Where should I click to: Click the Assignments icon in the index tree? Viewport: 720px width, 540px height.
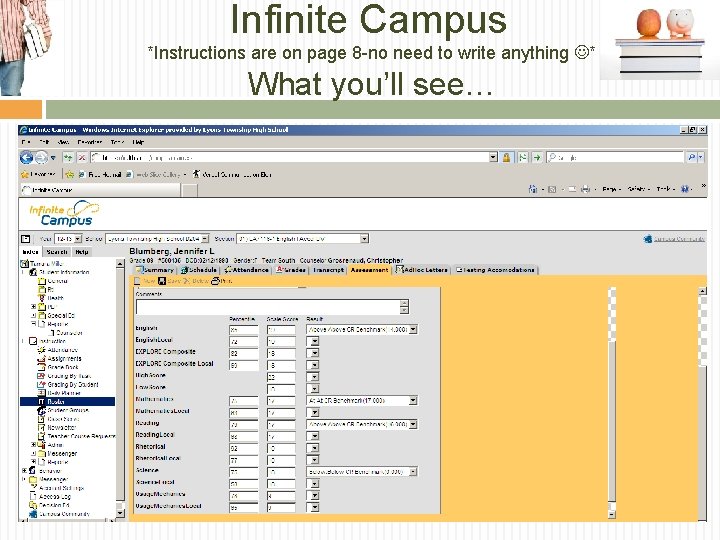[x=41, y=359]
